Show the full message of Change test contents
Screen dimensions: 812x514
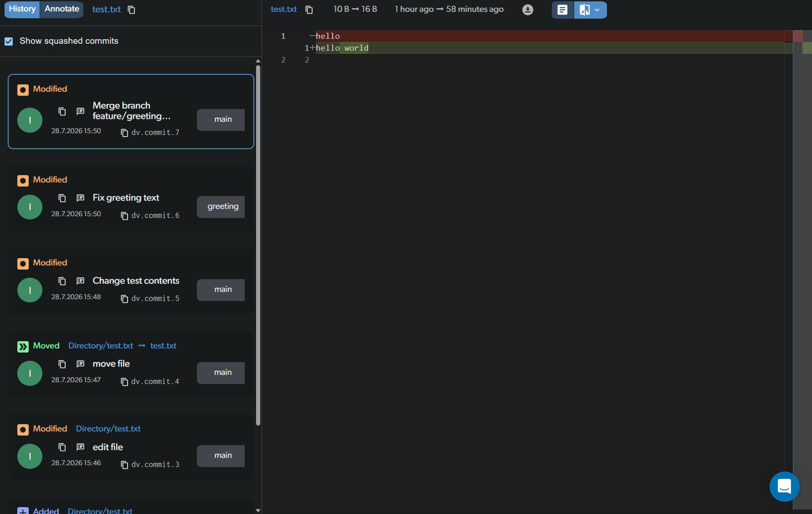click(80, 281)
